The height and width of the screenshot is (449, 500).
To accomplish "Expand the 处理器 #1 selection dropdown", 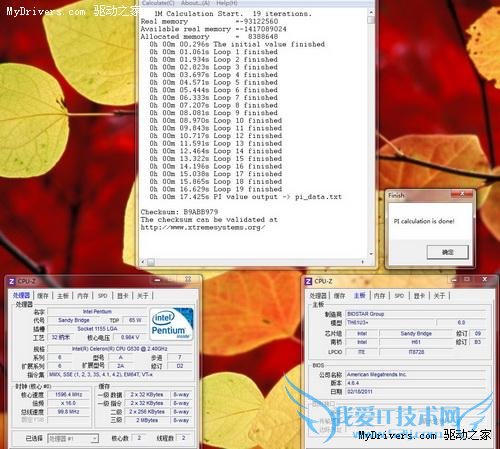I will click(x=95, y=439).
